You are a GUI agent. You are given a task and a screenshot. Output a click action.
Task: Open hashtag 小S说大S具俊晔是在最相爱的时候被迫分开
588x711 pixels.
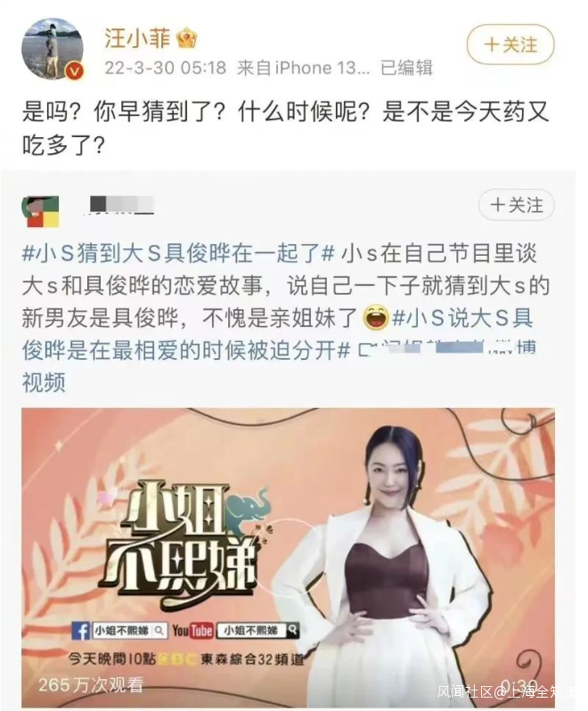(279, 334)
